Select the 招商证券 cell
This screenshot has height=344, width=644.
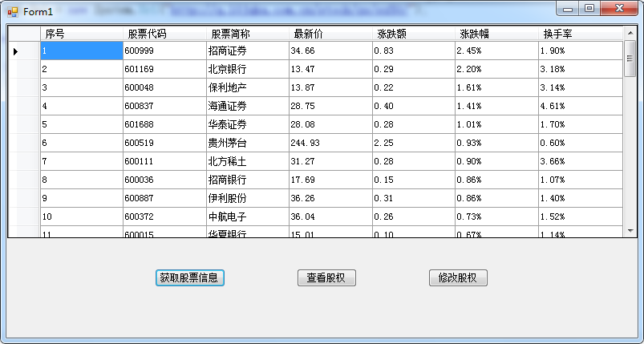point(248,51)
